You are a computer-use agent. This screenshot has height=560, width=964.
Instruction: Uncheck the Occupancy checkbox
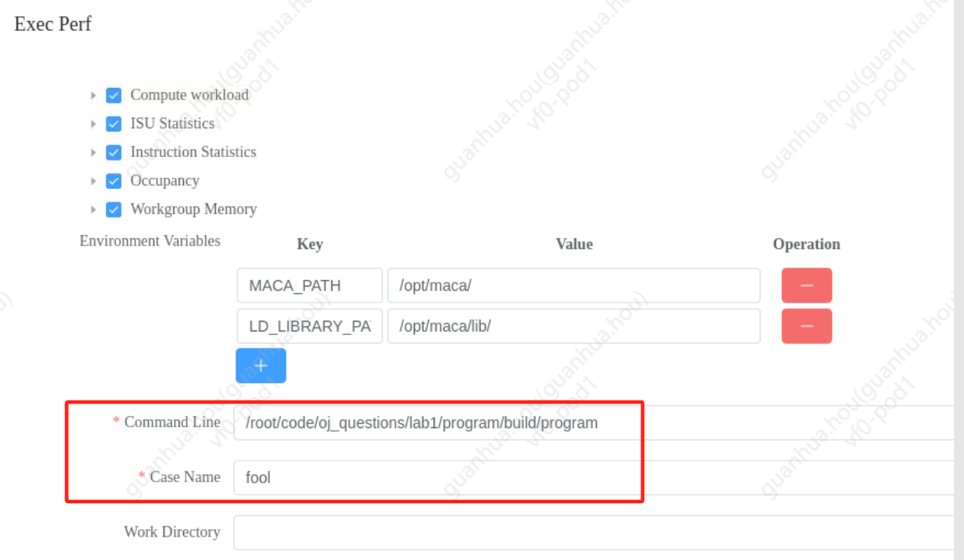pos(114,181)
